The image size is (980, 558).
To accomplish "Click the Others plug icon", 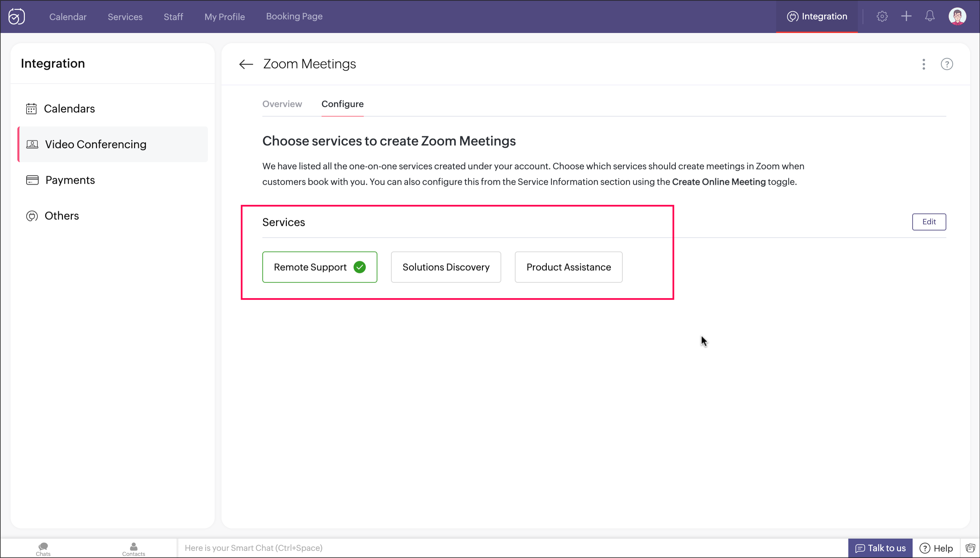I will 32,216.
